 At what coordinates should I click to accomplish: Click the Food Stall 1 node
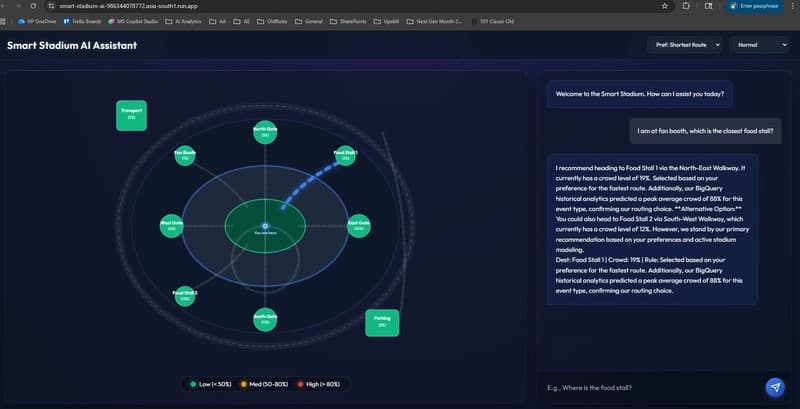tap(345, 156)
